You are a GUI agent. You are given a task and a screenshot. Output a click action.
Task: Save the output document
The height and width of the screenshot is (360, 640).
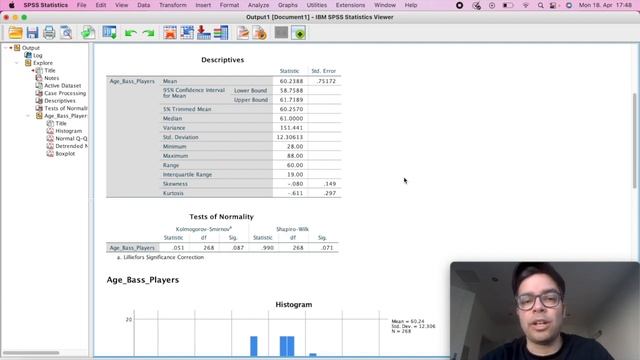click(32, 33)
